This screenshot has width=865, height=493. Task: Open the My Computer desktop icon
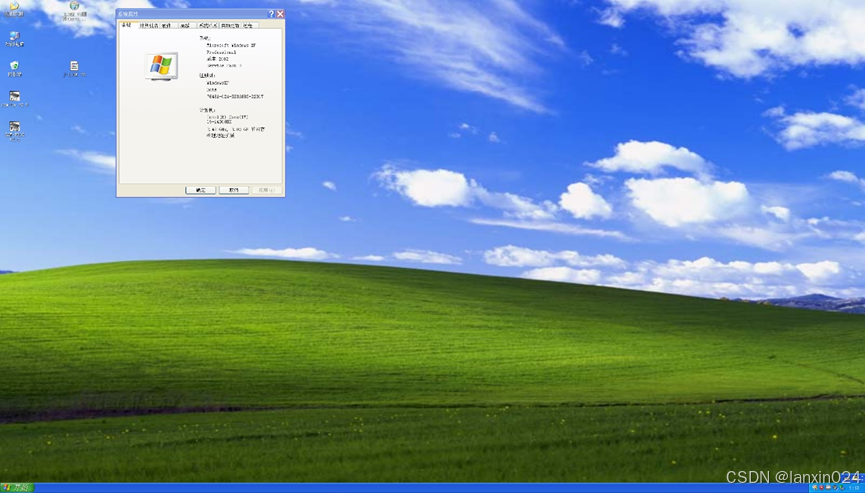[x=14, y=39]
